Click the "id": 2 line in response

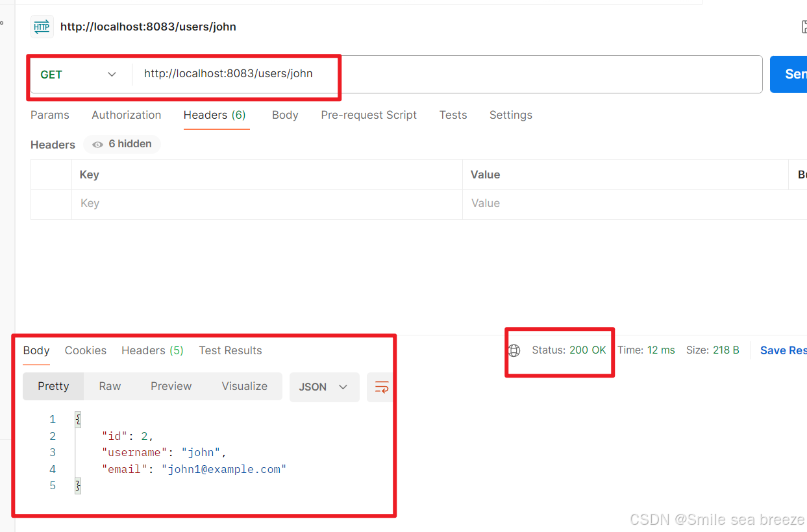[x=128, y=436]
